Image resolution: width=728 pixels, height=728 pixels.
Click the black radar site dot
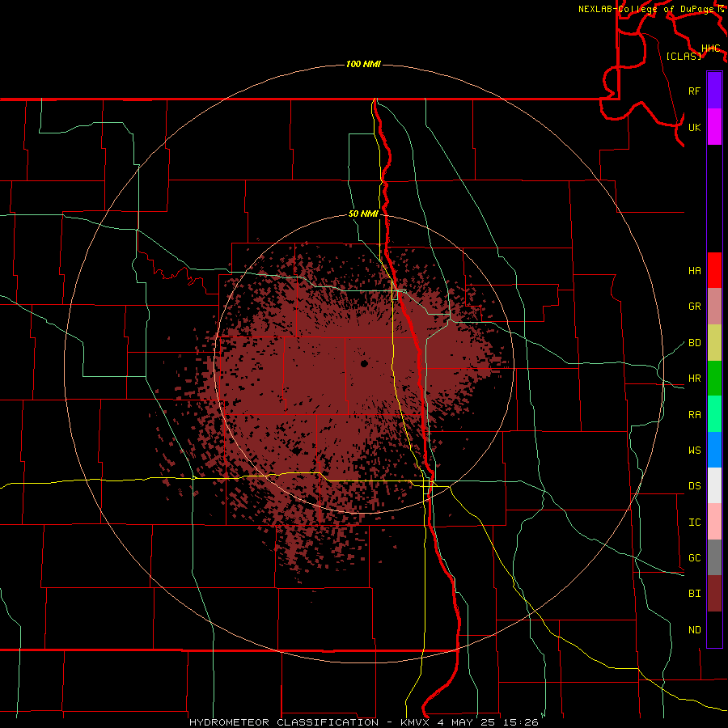[x=364, y=363]
